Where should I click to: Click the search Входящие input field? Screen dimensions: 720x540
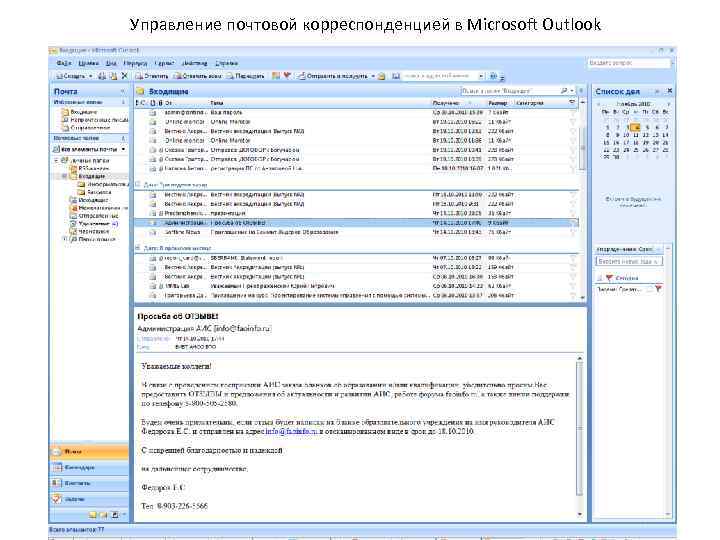[509, 91]
